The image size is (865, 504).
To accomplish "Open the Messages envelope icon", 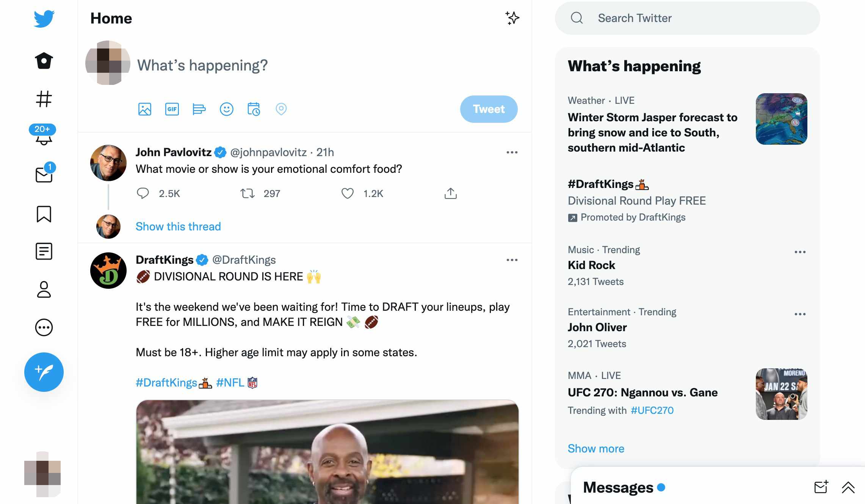I will [43, 175].
